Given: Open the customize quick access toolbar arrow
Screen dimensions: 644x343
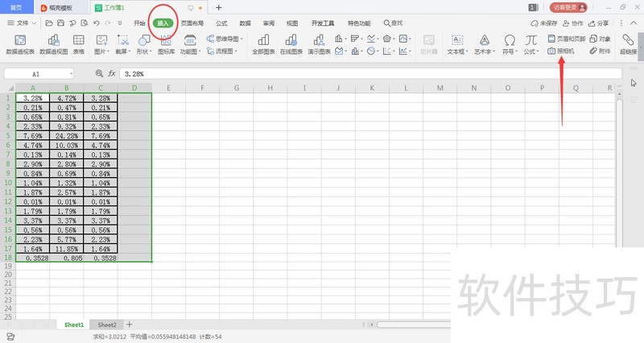Looking at the screenshot, I should pyautogui.click(x=120, y=23).
